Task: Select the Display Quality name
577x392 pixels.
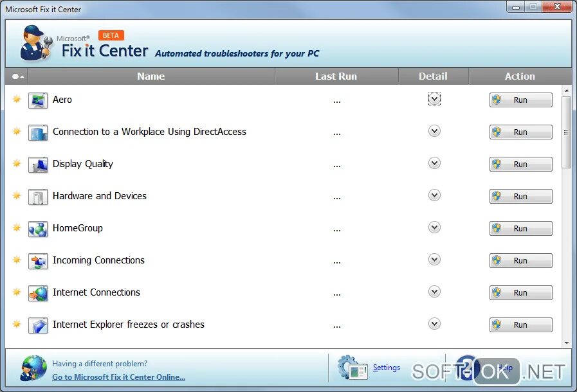Action: [83, 164]
